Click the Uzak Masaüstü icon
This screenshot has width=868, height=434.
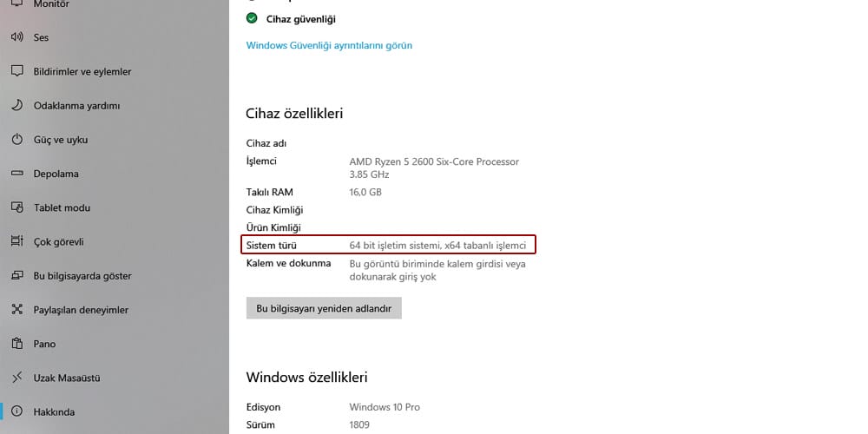(16, 378)
